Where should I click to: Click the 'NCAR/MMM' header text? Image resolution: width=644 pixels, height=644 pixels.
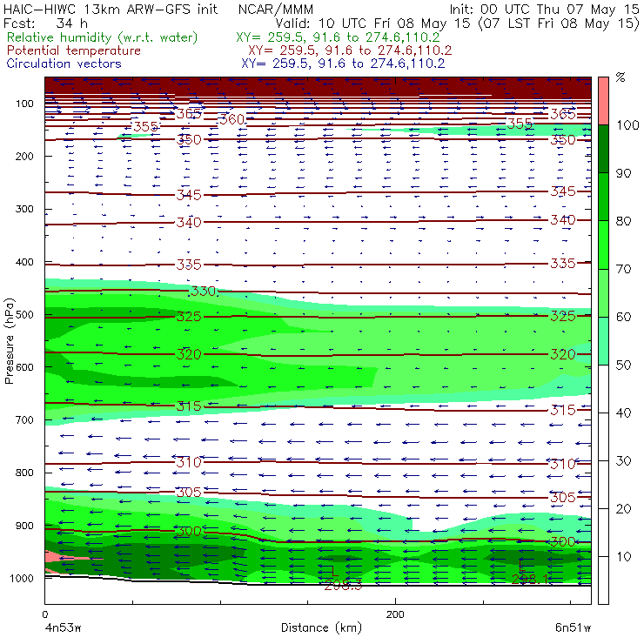tap(276, 9)
